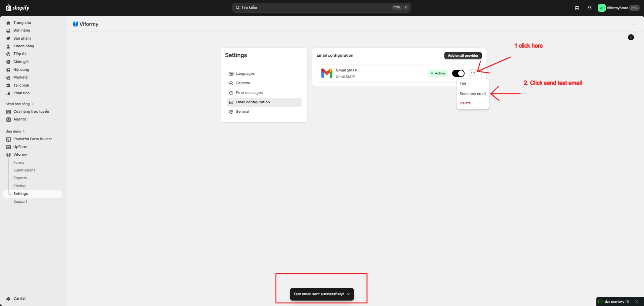
Task: Click the black exclamation alert icon
Action: (631, 37)
